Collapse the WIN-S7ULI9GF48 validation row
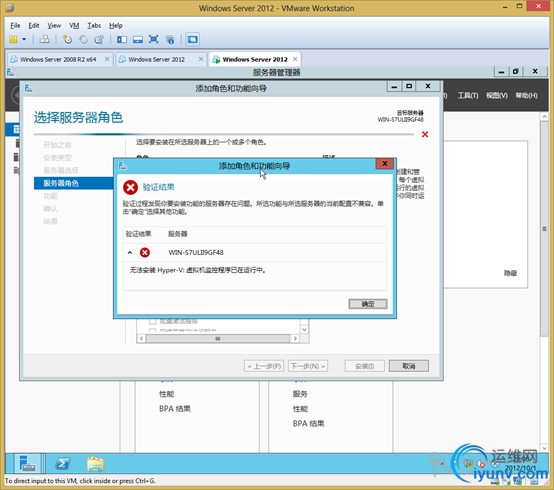This screenshot has height=490, width=554. tap(130, 252)
